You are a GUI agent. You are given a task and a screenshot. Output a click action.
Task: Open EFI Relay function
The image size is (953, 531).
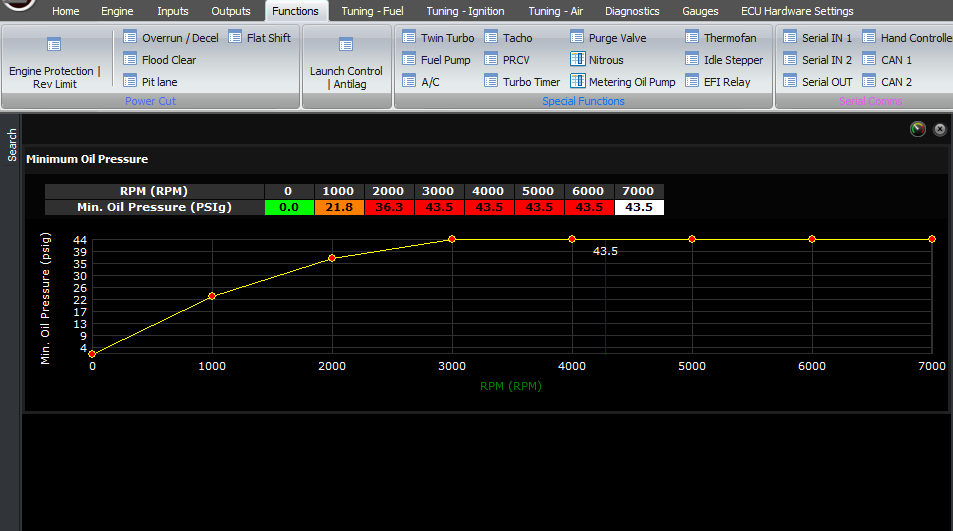click(x=718, y=81)
